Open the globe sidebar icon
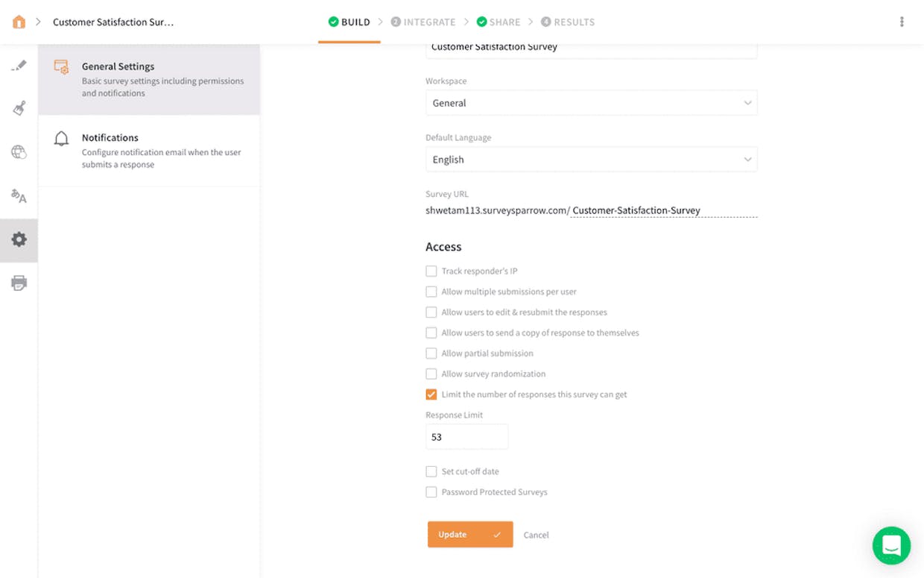The image size is (924, 578). (x=19, y=152)
